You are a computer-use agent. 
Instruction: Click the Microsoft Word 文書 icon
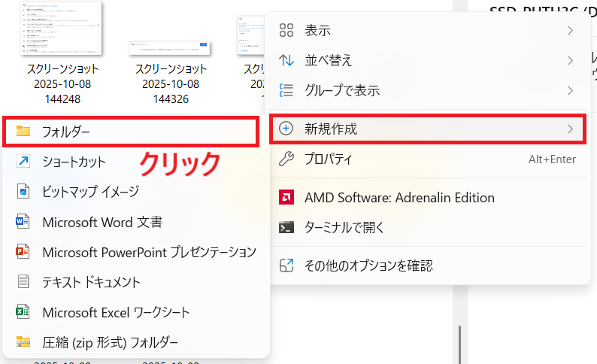23,222
